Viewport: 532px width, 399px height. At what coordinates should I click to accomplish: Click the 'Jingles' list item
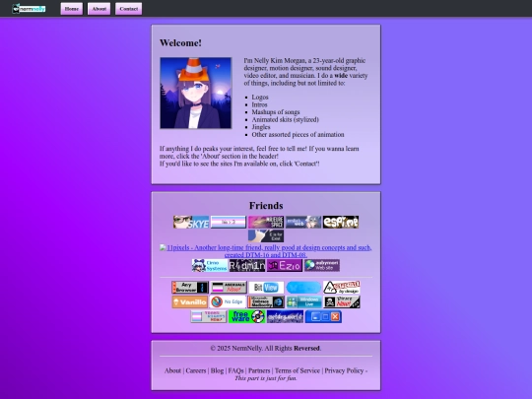pyautogui.click(x=261, y=127)
